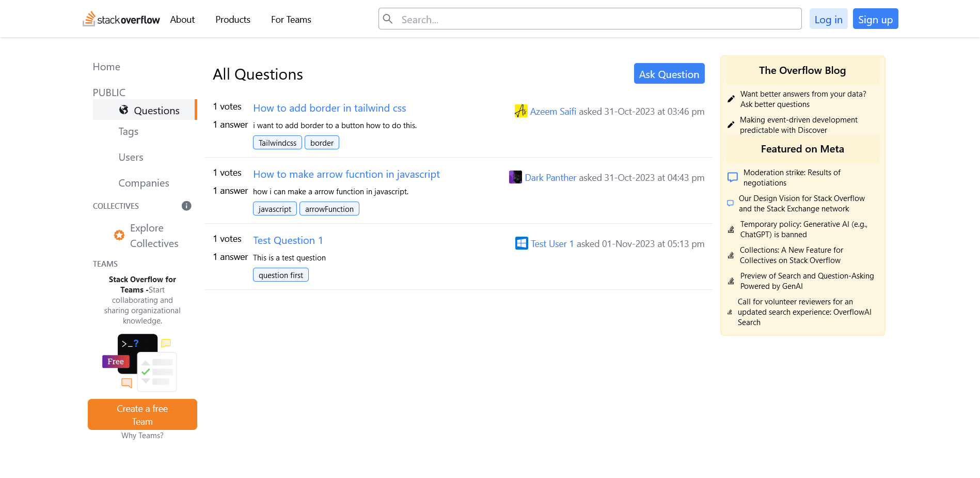
Task: Click the Explore Collectives orange icon
Action: pos(119,235)
